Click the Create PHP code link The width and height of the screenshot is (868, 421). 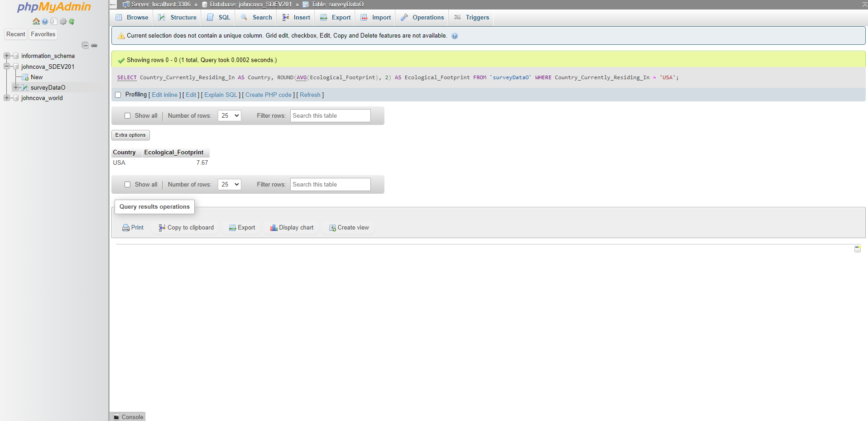coord(269,95)
